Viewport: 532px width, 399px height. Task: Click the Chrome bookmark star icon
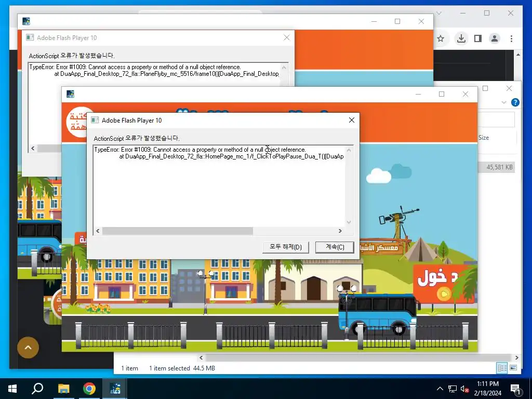coord(441,38)
